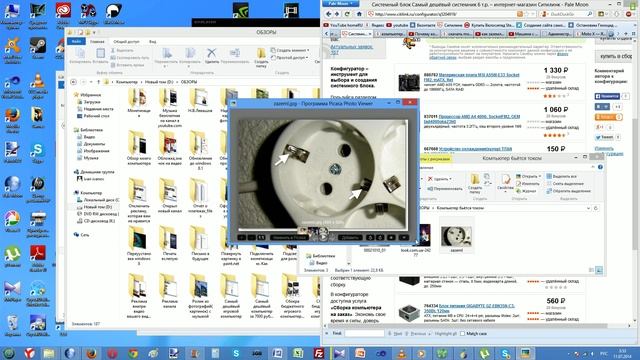Image resolution: width=640 pixels, height=360 pixels.
Task: Open MSI motherboard product link in Pale Moon
Action: (x=472, y=77)
